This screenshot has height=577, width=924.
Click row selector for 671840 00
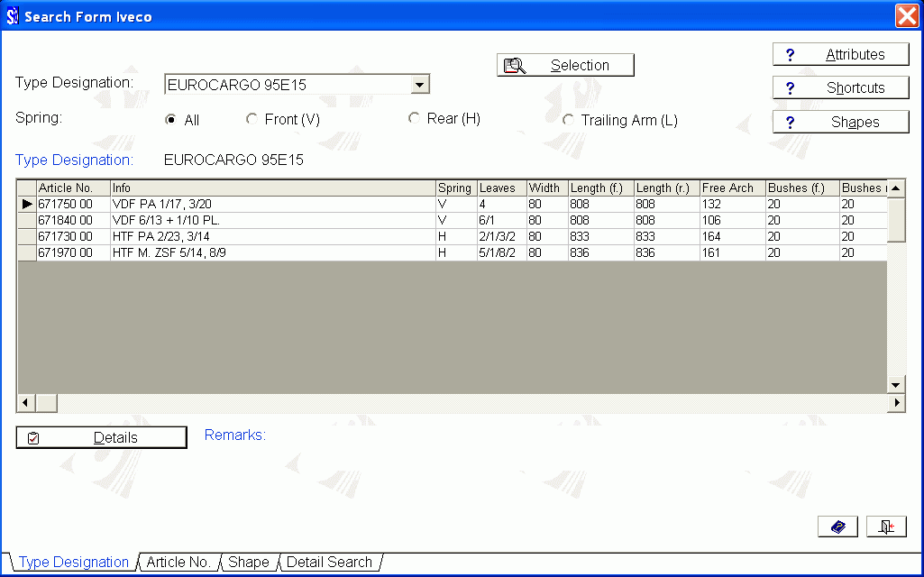[27, 220]
